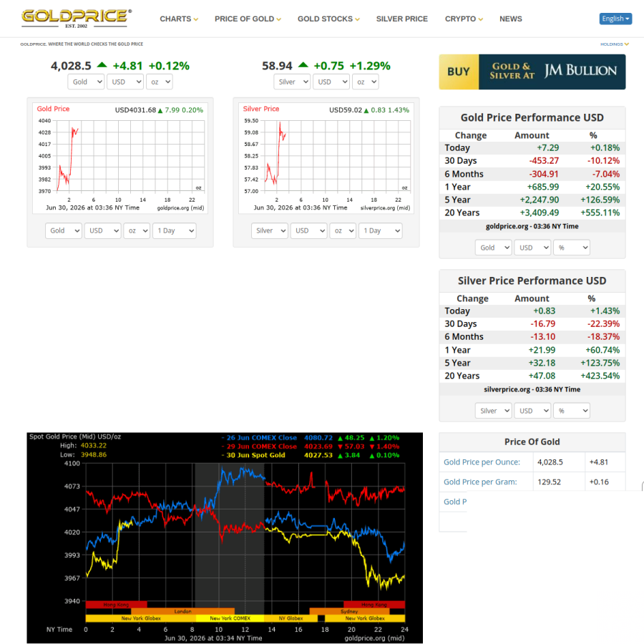Click the silver 6 Months amount -13.10
Screen dimensions: 644x644
(542, 337)
